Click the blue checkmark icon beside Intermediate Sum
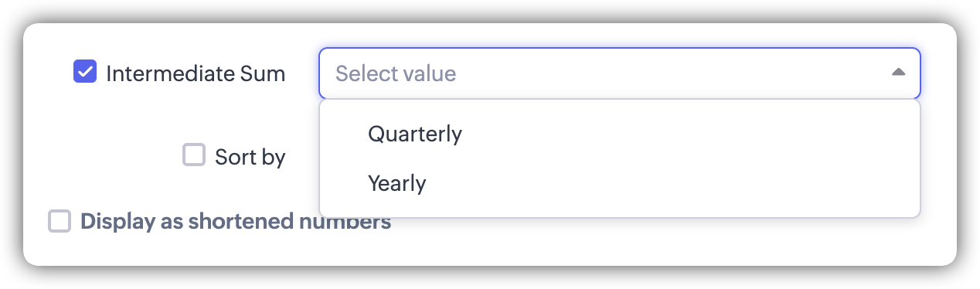The image size is (980, 289). click(85, 73)
